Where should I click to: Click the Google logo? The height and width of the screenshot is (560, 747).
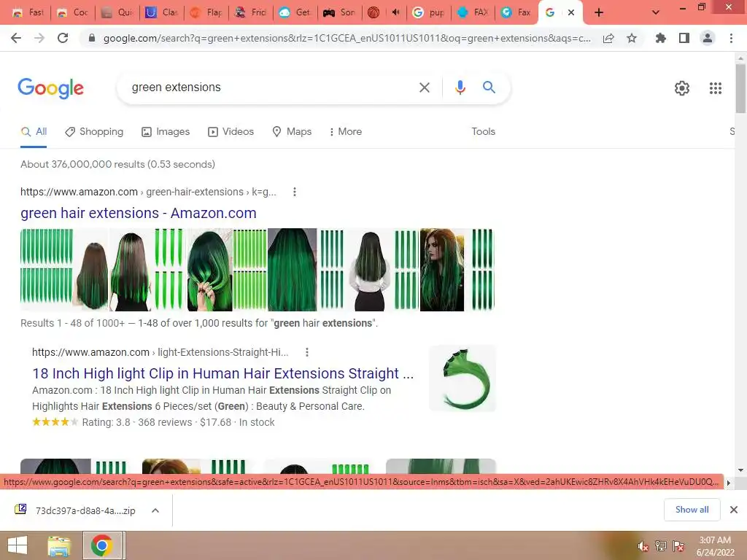(50, 88)
